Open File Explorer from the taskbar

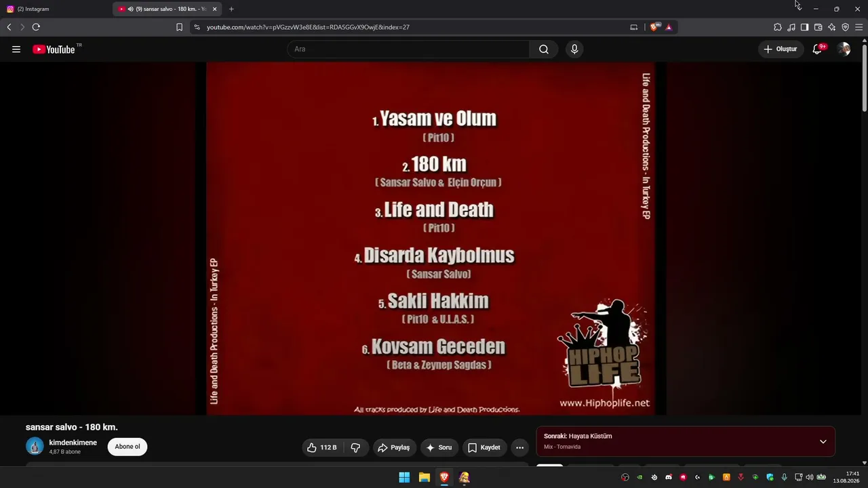coord(425,477)
